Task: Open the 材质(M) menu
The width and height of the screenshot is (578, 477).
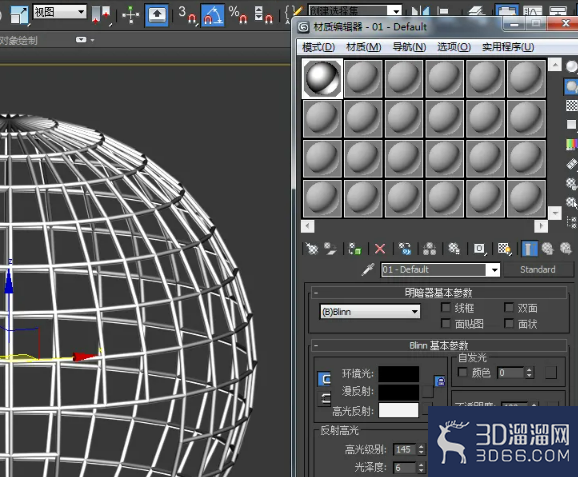Action: (363, 47)
